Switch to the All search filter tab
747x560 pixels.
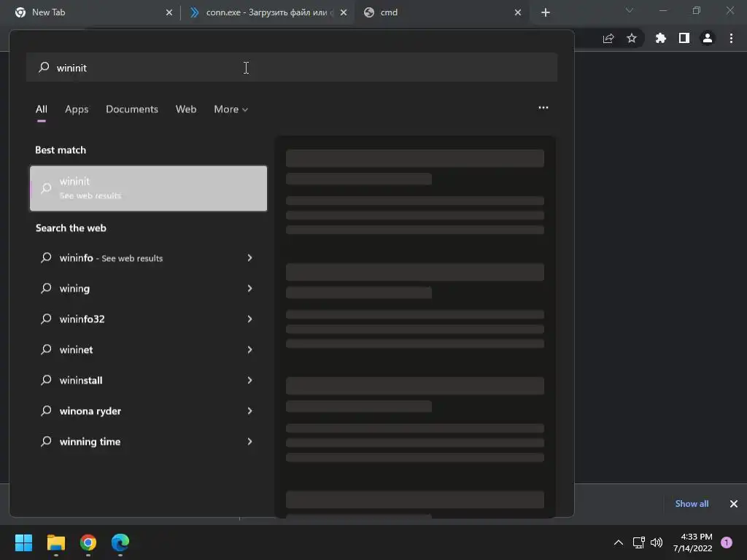click(x=42, y=109)
